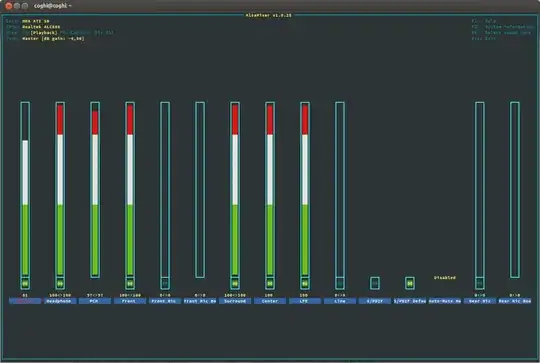This screenshot has height=363, width=540.
Task: Switch to the Capture view
Action: (x=76, y=33)
